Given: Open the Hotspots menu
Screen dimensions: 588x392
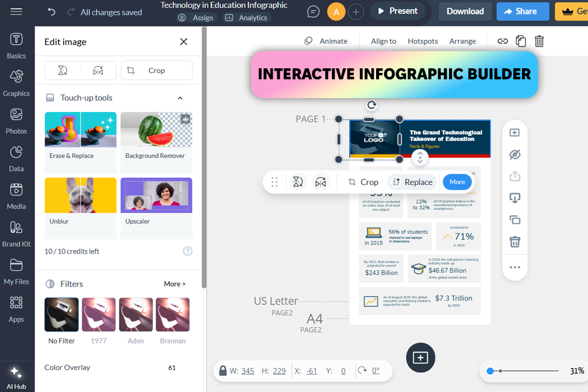Looking at the screenshot, I should point(423,41).
